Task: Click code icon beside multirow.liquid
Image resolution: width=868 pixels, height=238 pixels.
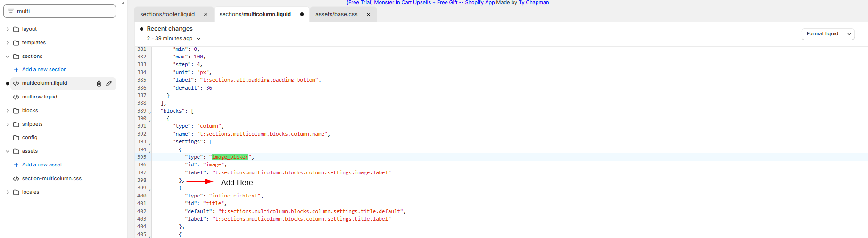Action: tap(16, 97)
